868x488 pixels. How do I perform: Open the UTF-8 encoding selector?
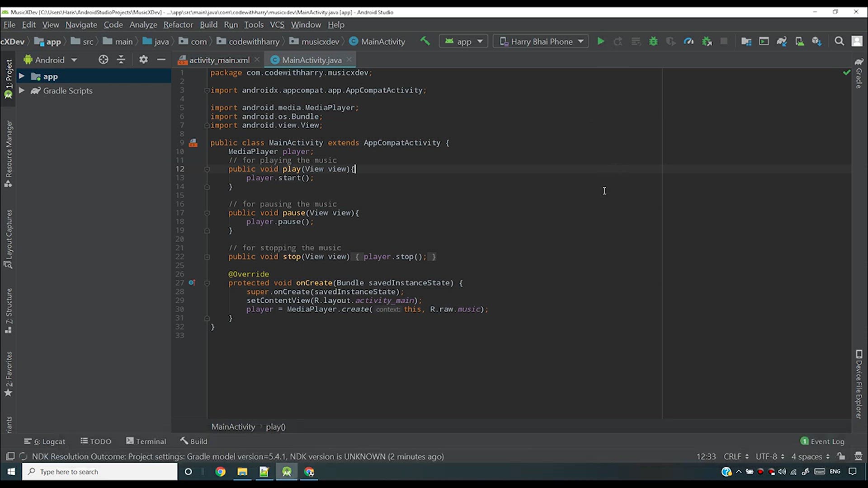click(770, 456)
